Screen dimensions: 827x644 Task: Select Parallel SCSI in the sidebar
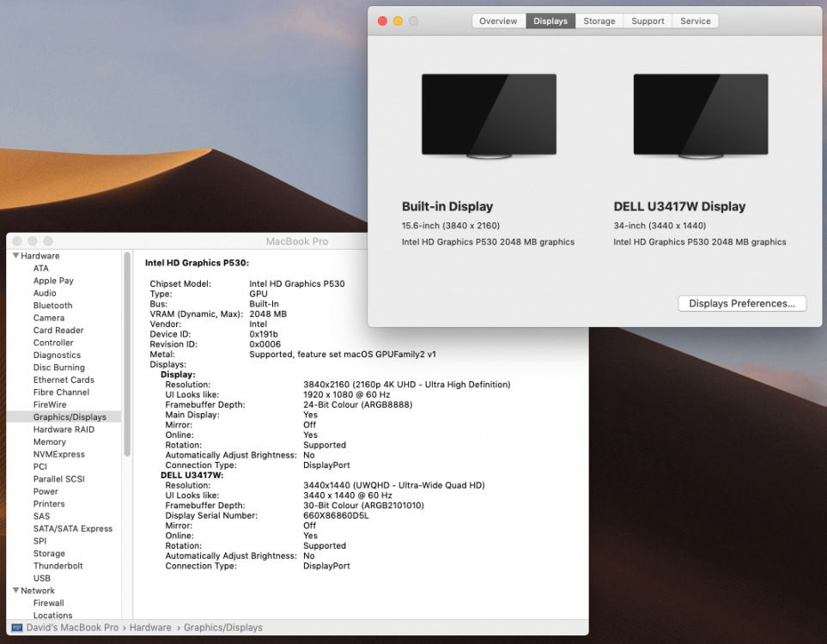click(59, 479)
